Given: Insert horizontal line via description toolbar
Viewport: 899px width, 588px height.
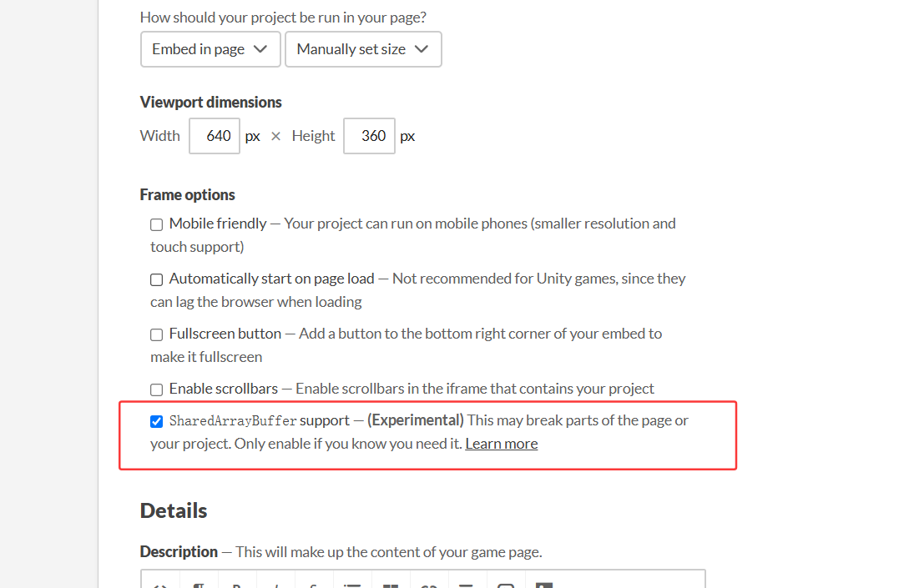Looking at the screenshot, I should click(467, 585).
